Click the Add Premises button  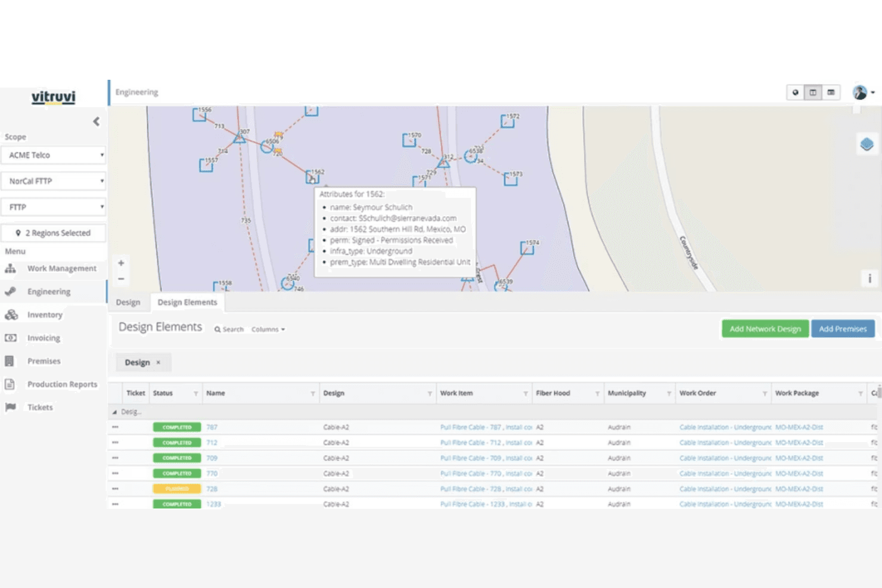[843, 329]
